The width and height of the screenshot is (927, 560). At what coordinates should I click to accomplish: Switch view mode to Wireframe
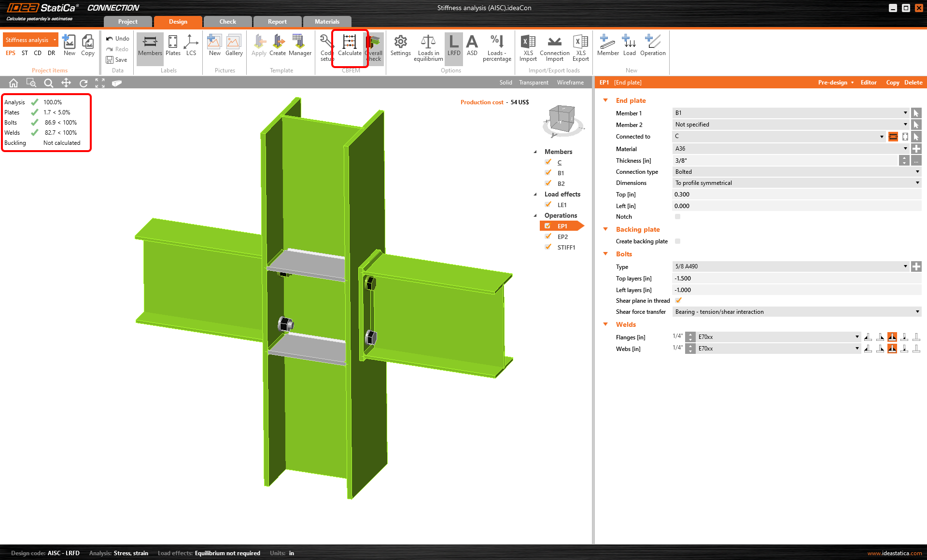[570, 83]
